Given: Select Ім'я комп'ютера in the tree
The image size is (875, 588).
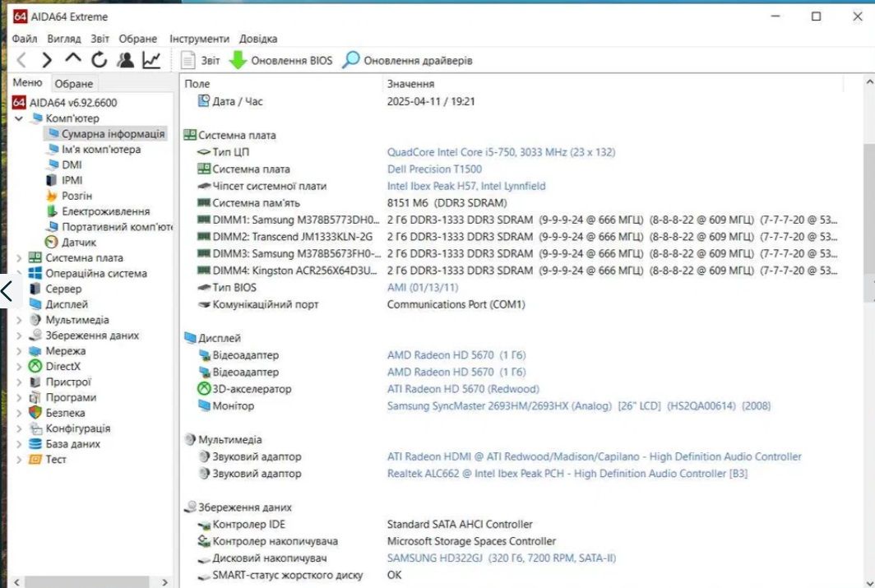Looking at the screenshot, I should [94, 150].
